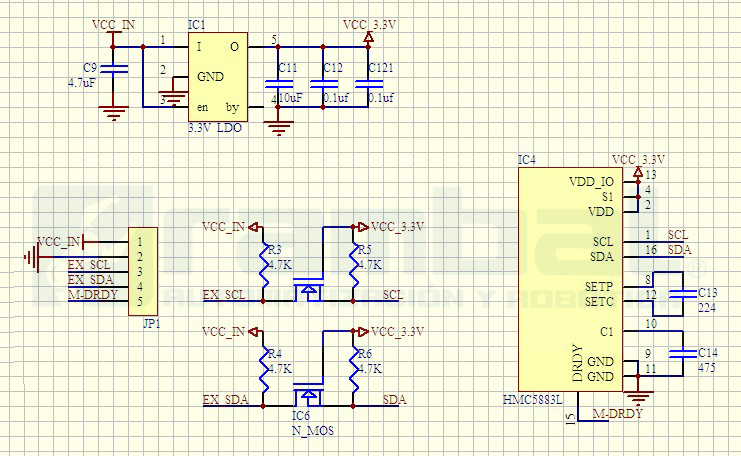Select the JP1 five-pin header connector
The height and width of the screenshot is (456, 741).
145,271
